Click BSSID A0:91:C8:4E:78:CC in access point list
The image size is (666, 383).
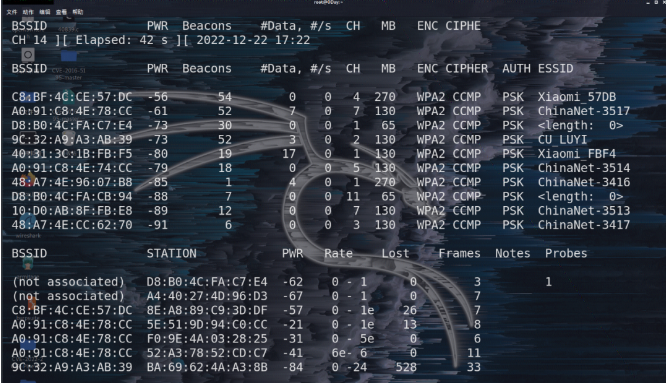pyautogui.click(x=72, y=111)
